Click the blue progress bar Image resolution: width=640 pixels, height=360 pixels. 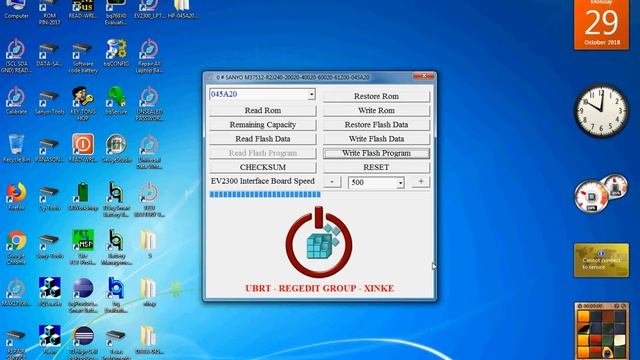(x=265, y=195)
